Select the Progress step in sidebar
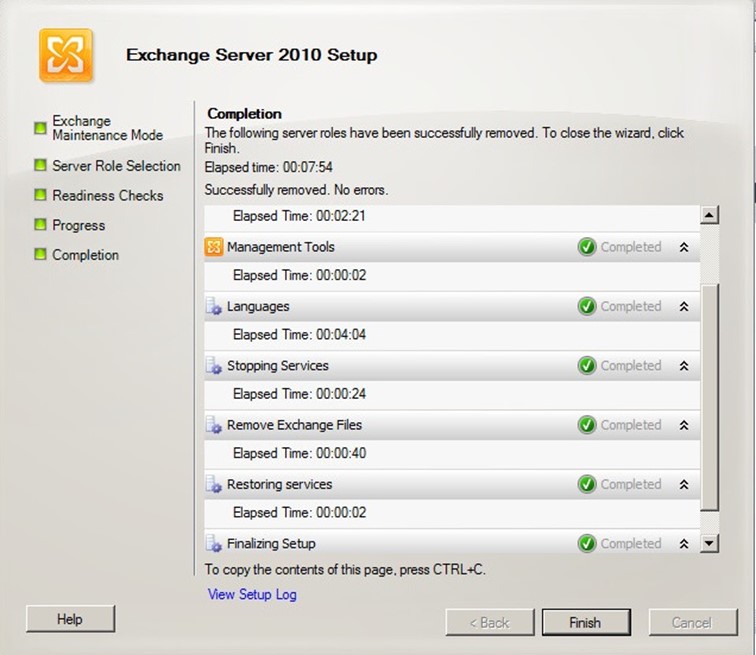This screenshot has width=756, height=655. click(x=78, y=226)
